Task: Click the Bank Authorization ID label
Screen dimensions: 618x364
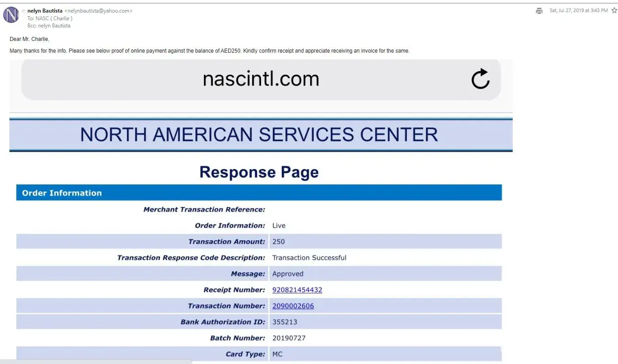Action: pyautogui.click(x=223, y=322)
